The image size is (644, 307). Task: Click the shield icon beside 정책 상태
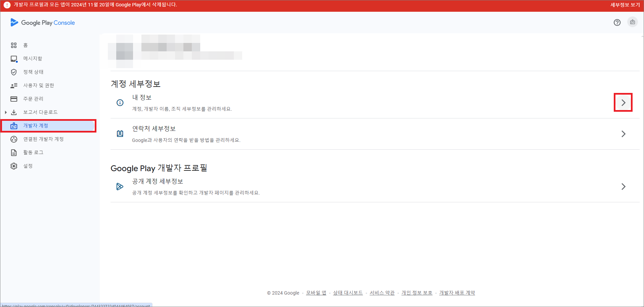(x=14, y=72)
